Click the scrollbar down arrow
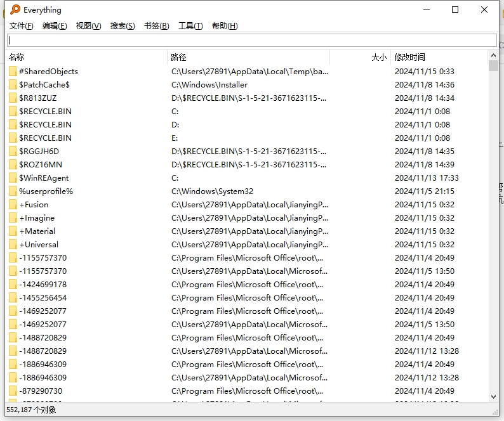504x421 pixels. [493, 397]
